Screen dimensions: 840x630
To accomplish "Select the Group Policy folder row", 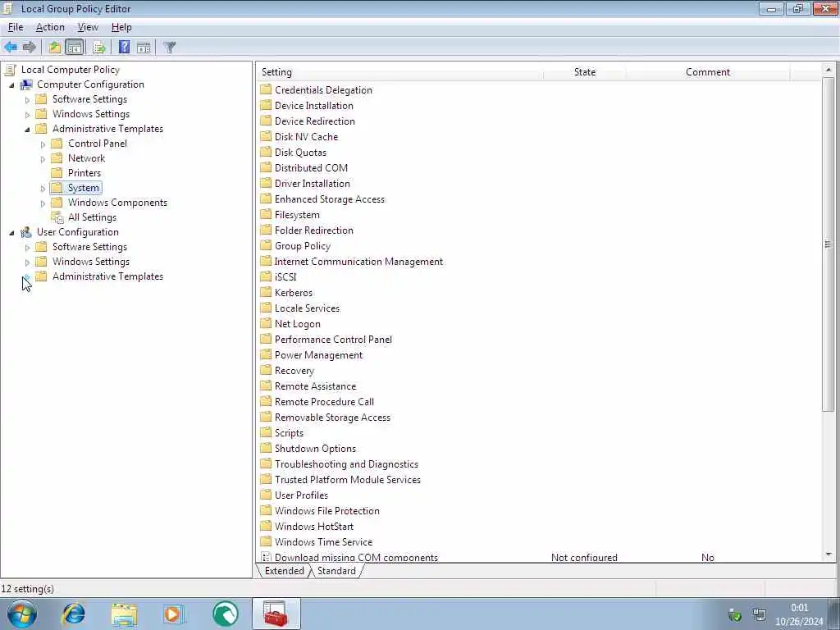I will coord(302,246).
